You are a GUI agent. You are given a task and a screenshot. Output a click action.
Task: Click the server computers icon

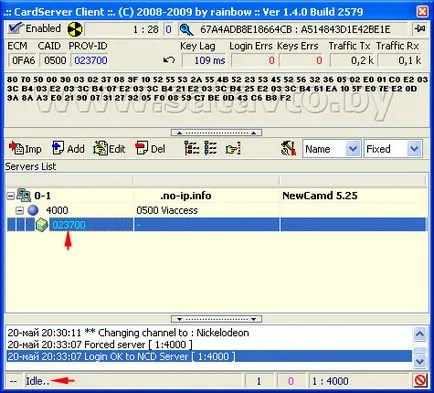point(24,195)
